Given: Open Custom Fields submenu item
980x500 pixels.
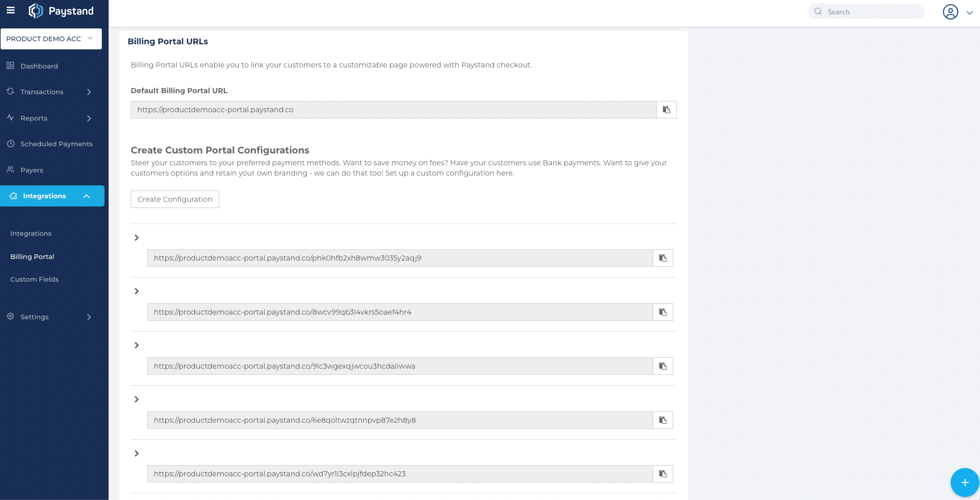Looking at the screenshot, I should [x=34, y=279].
